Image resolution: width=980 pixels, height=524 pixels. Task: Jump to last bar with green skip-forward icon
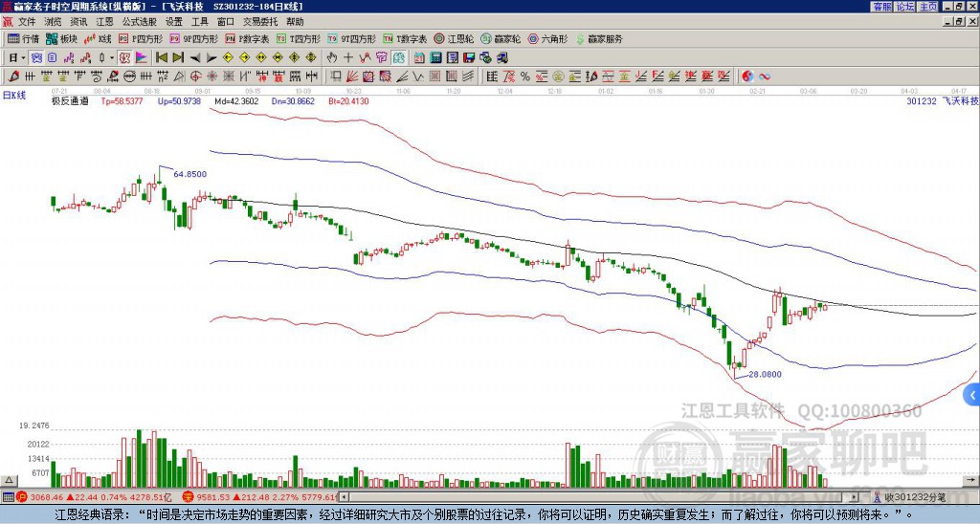point(178,58)
